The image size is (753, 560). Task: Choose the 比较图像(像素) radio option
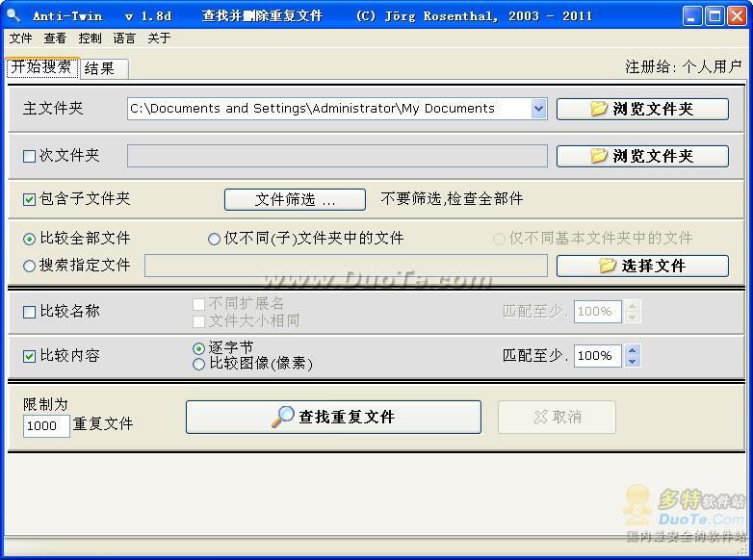pyautogui.click(x=198, y=365)
